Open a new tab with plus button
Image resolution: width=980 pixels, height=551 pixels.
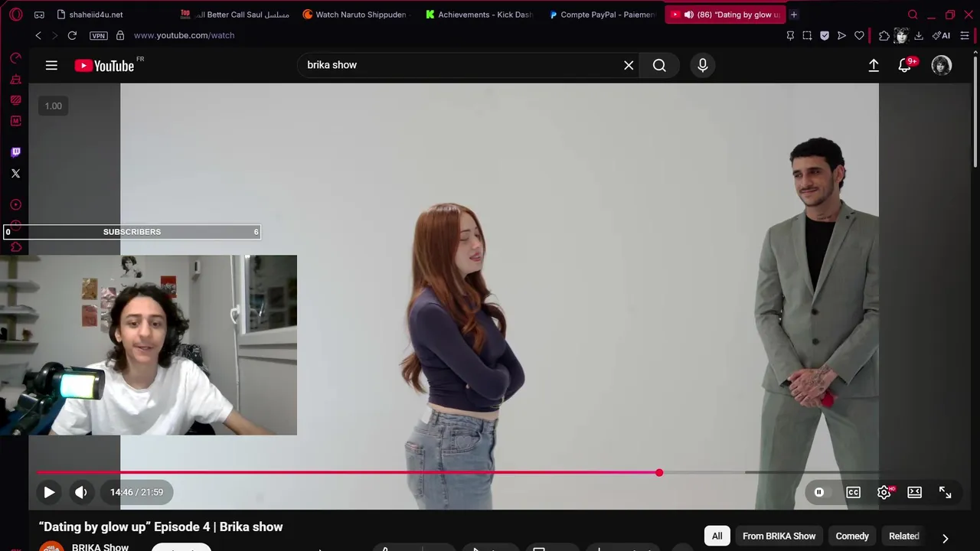(x=794, y=15)
